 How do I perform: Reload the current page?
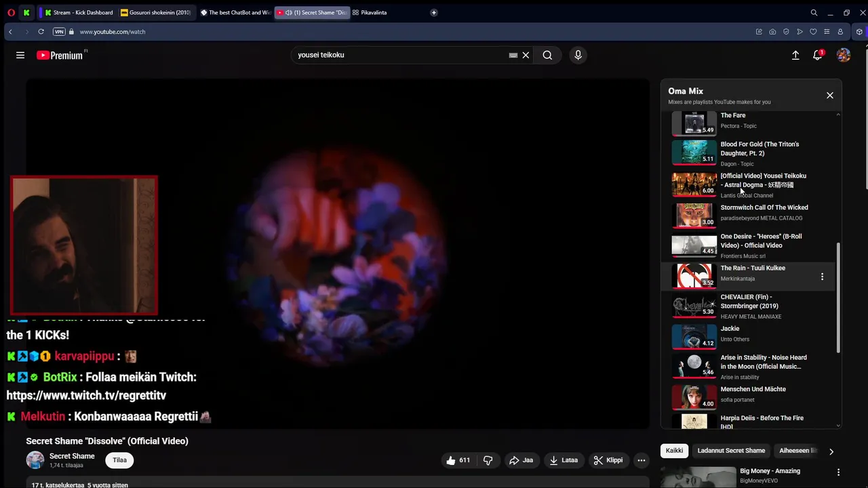click(x=41, y=32)
